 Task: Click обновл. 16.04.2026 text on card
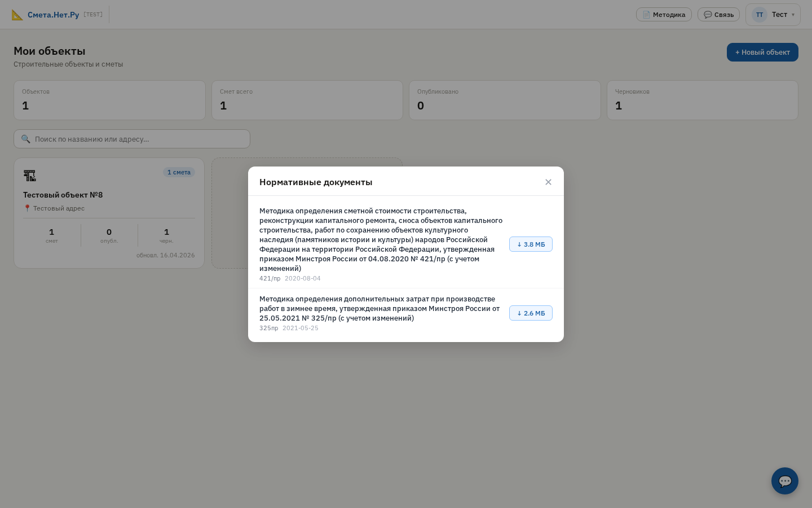coord(166,255)
